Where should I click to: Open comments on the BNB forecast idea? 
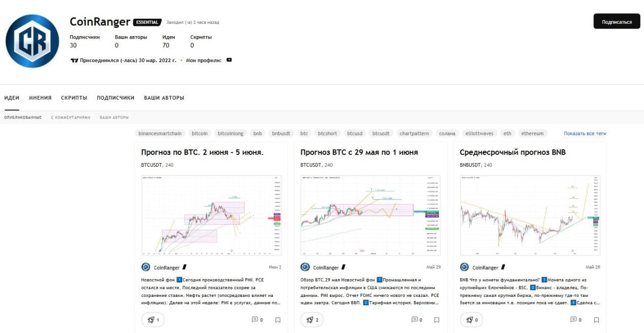pos(576,320)
